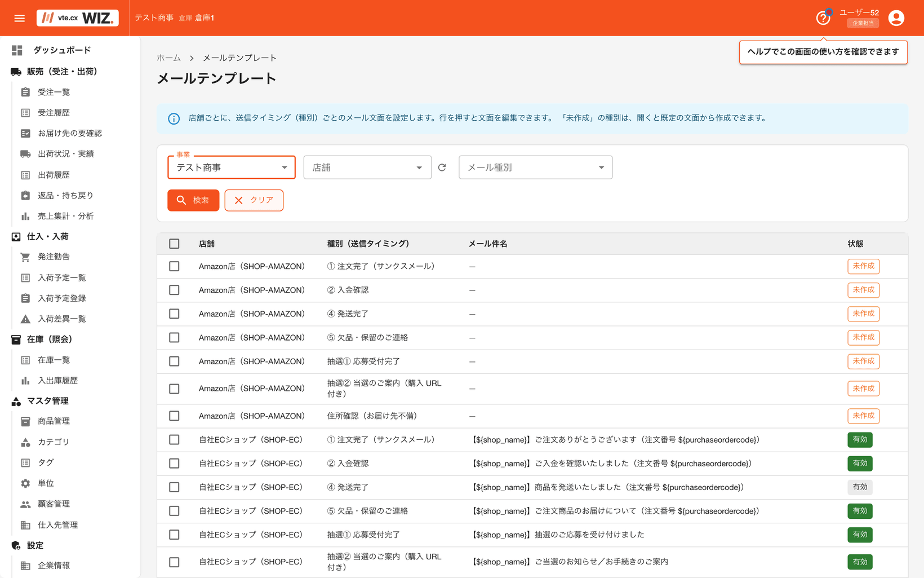Click the grey 有効 badge on ④ 発送完了 row

tap(860, 487)
